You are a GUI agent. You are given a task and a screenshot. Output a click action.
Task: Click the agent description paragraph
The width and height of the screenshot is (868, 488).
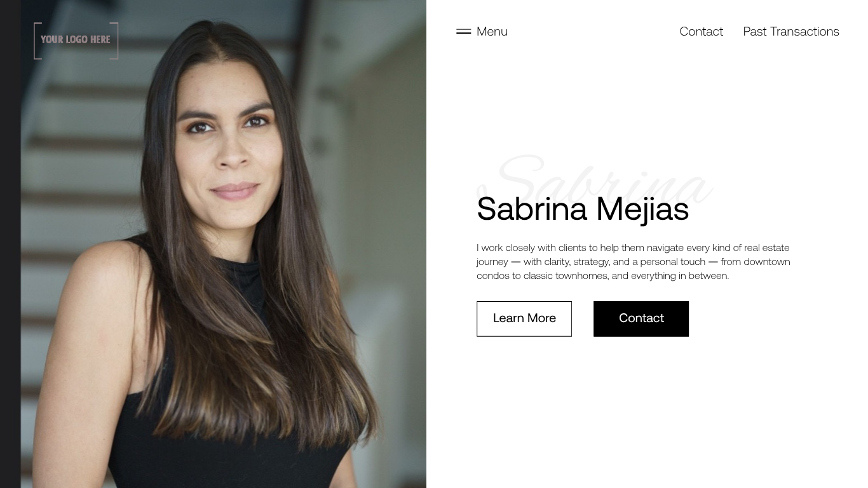coord(634,262)
